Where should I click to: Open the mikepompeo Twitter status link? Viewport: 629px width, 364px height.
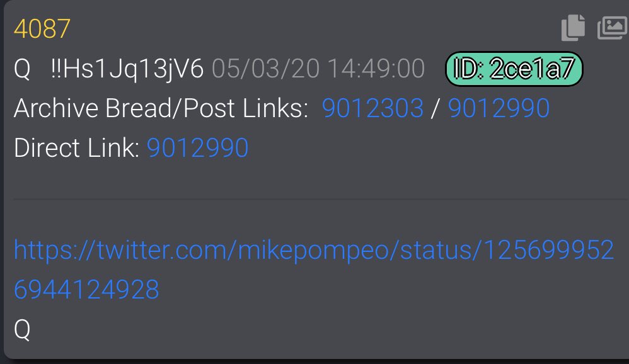(x=314, y=251)
